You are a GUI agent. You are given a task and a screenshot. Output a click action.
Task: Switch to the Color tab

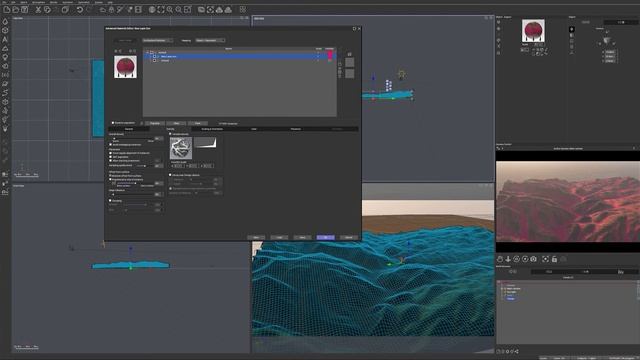254,129
